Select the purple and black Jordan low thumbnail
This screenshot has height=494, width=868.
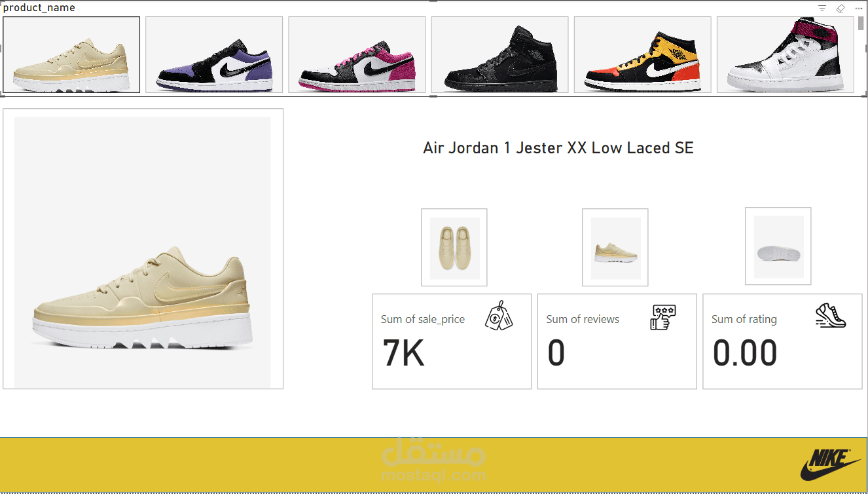pos(214,55)
